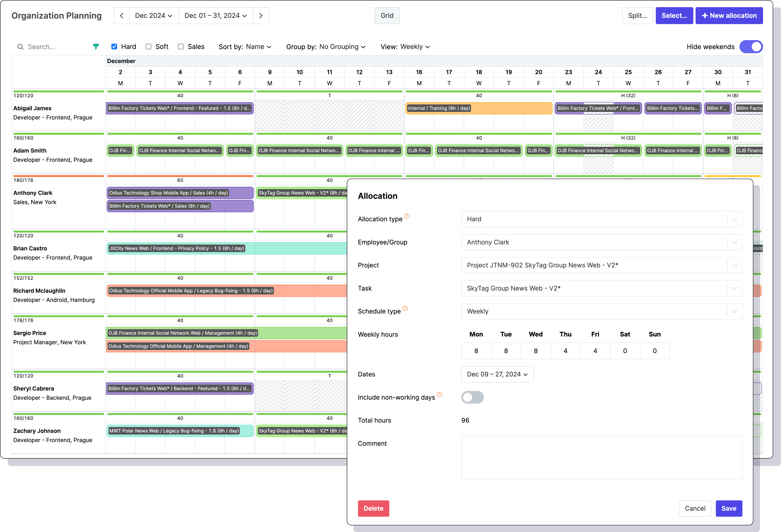The width and height of the screenshot is (781, 532).
Task: Select Odius Technology Shop Mobile App Sales allocation
Action: coord(180,193)
